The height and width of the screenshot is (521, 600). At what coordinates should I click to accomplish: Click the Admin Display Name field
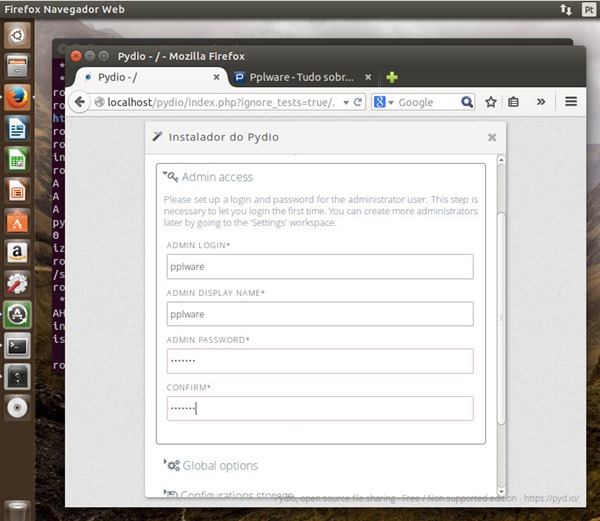pos(320,314)
